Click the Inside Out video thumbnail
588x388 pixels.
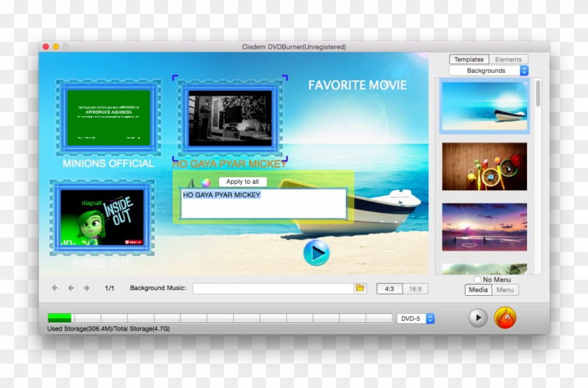102,217
